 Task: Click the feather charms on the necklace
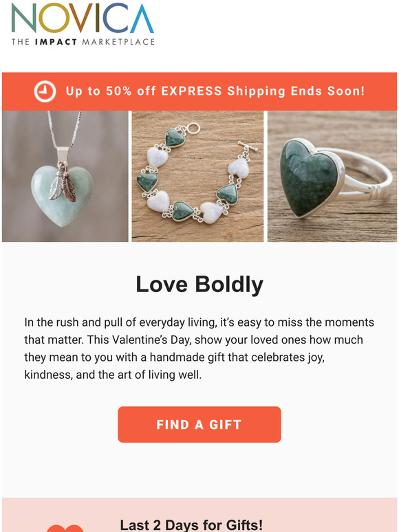pyautogui.click(x=62, y=184)
